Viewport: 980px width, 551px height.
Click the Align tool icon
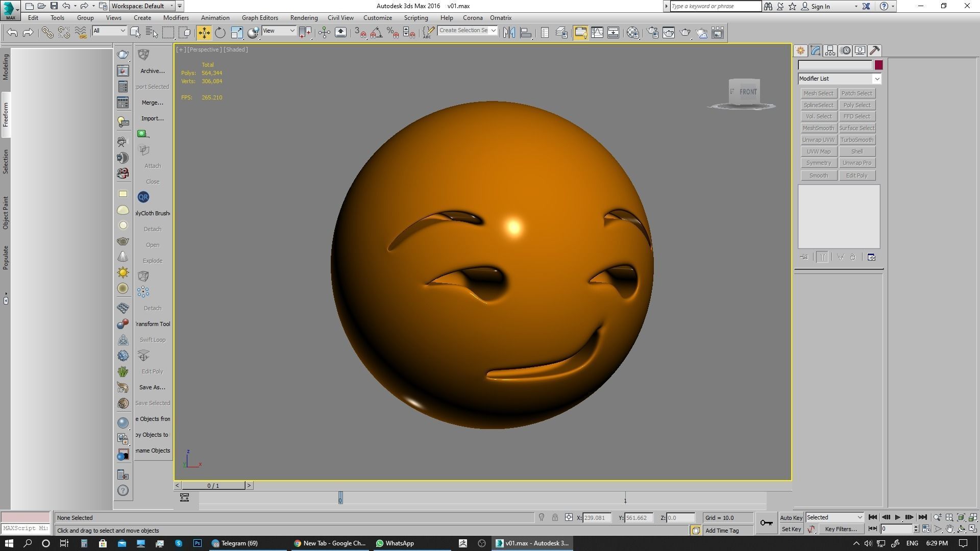[525, 33]
